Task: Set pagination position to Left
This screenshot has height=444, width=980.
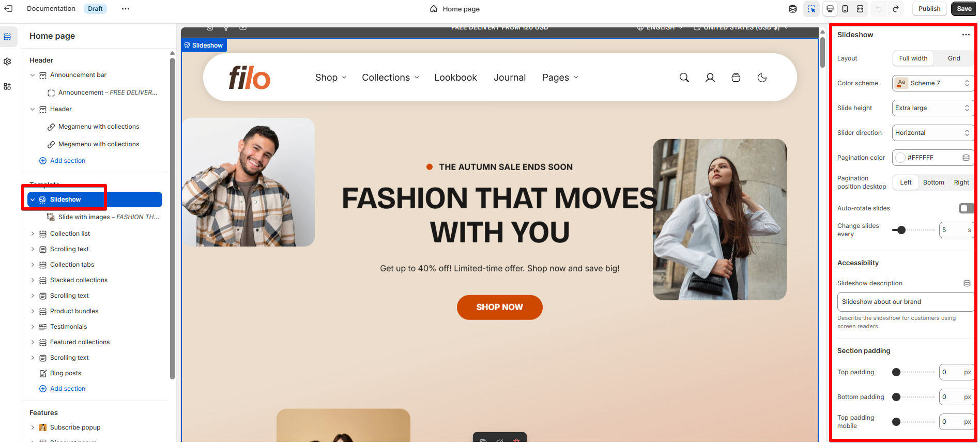Action: pos(906,182)
